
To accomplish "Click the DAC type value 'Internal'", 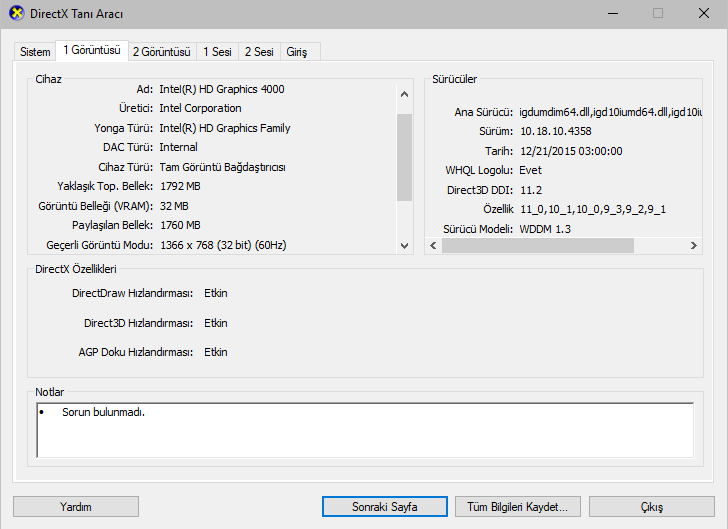I will coord(178,147).
